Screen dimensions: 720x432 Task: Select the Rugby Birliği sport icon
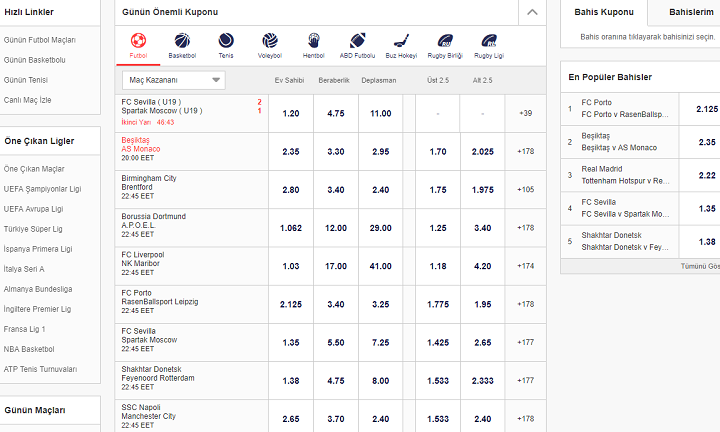coord(445,45)
